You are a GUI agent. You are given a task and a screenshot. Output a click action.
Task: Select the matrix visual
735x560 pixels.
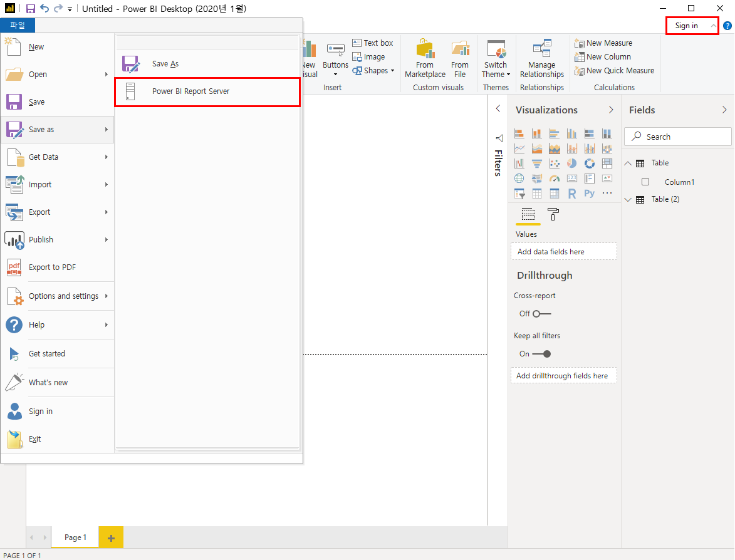[x=555, y=194]
